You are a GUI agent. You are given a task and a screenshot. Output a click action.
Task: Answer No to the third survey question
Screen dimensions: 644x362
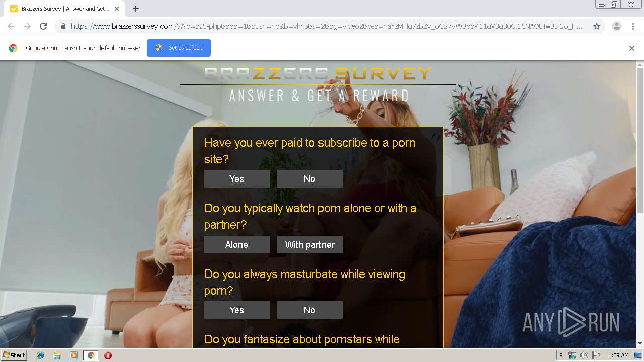310,310
